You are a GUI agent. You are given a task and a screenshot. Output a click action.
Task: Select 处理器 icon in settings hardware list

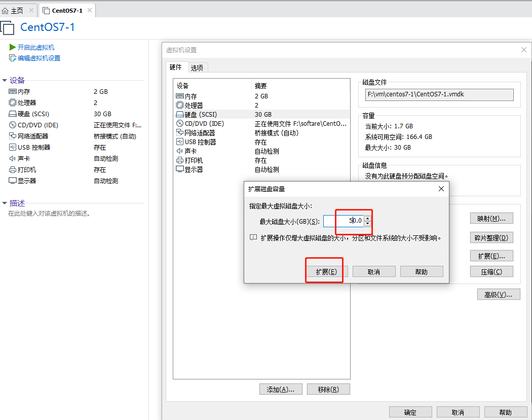click(180, 106)
